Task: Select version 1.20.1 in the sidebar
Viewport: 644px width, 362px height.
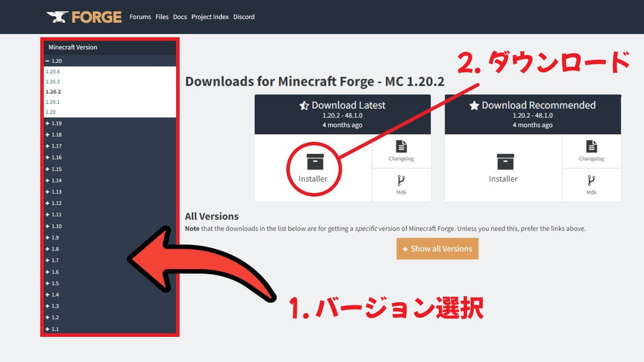Action: 54,102
